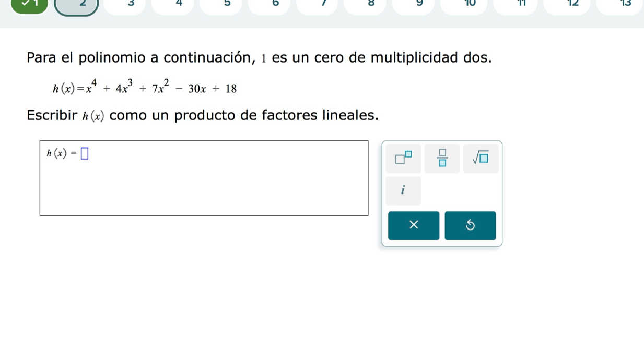Jump to question 3
Viewport: 644px width, 362px height.
125,5
